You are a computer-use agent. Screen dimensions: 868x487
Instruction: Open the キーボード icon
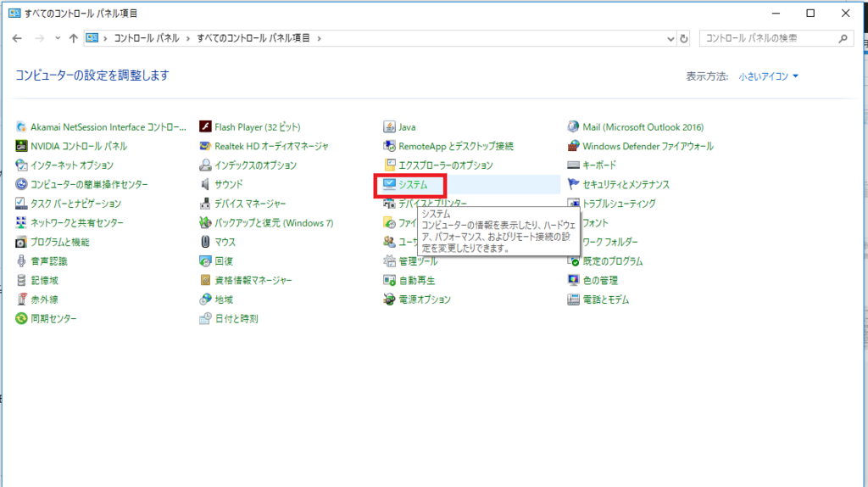coord(574,165)
